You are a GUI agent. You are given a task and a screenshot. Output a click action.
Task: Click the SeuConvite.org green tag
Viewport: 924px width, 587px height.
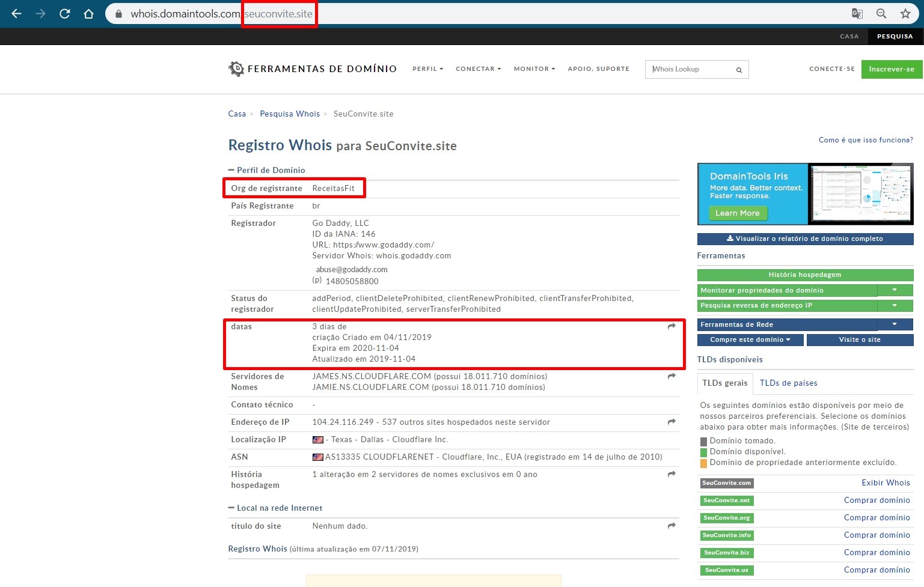727,518
